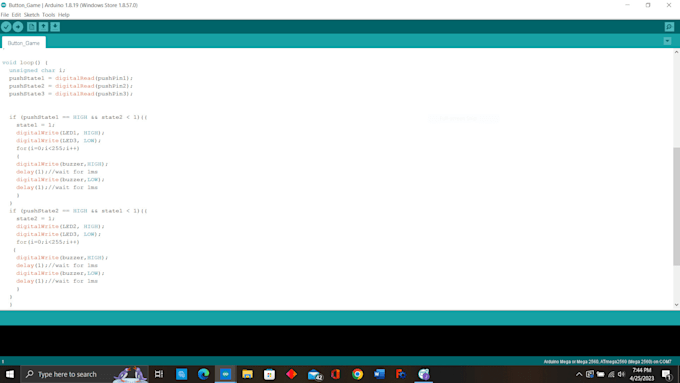Open the Windows Start menu
This screenshot has height=383, width=680.
tap(10, 374)
